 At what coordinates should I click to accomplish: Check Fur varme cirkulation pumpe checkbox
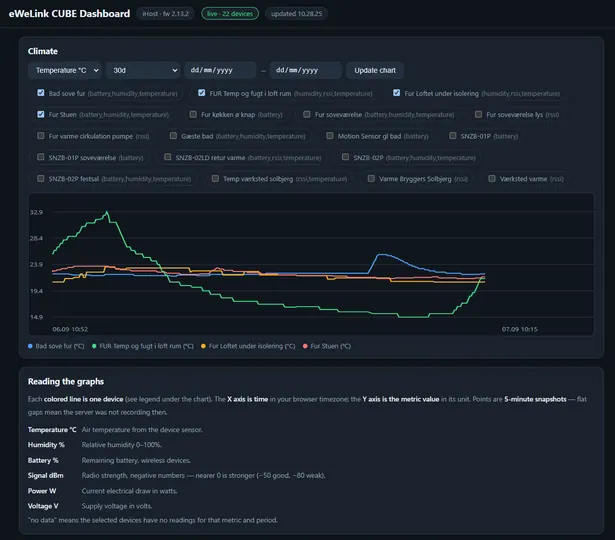(41, 136)
